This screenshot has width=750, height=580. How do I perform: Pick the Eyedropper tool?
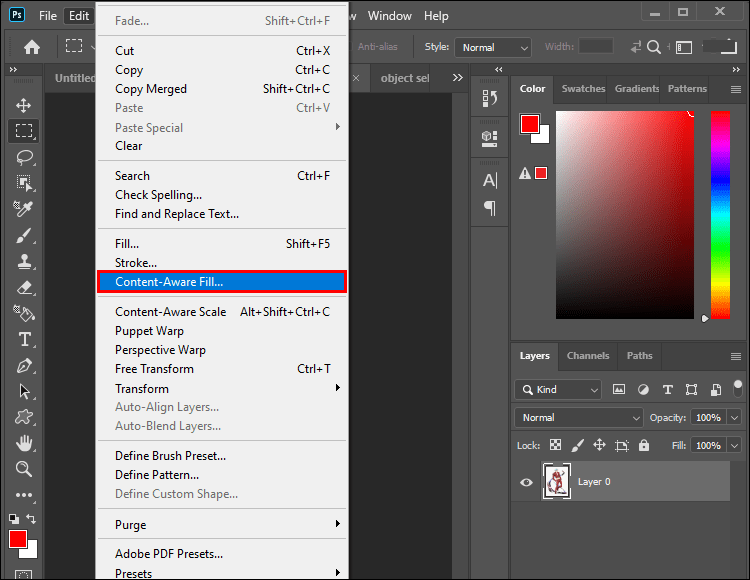coord(24,209)
